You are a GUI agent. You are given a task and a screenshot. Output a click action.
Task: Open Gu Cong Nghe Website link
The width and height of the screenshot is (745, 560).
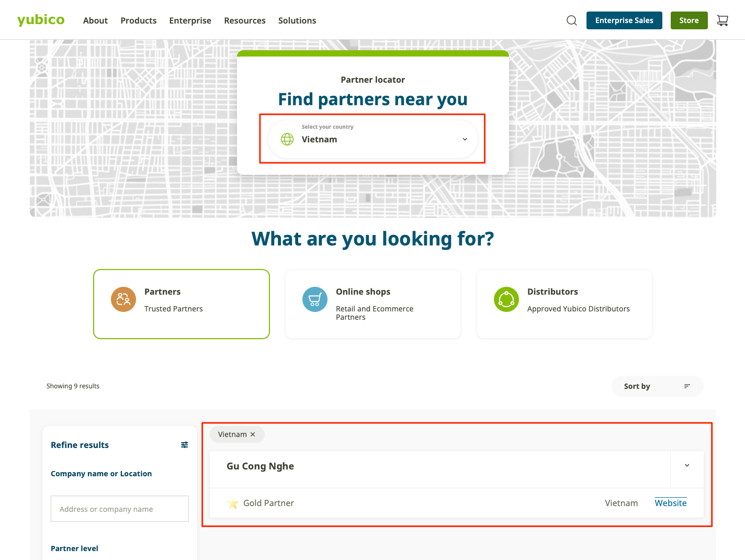coord(671,503)
